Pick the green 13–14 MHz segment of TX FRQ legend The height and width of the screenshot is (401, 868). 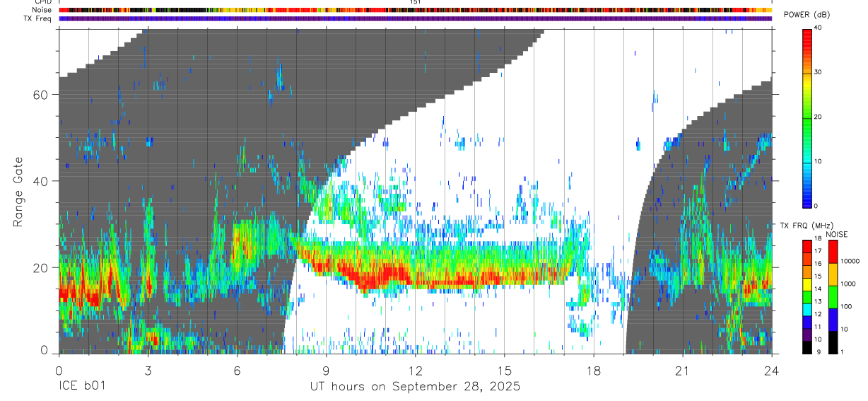coord(807,297)
